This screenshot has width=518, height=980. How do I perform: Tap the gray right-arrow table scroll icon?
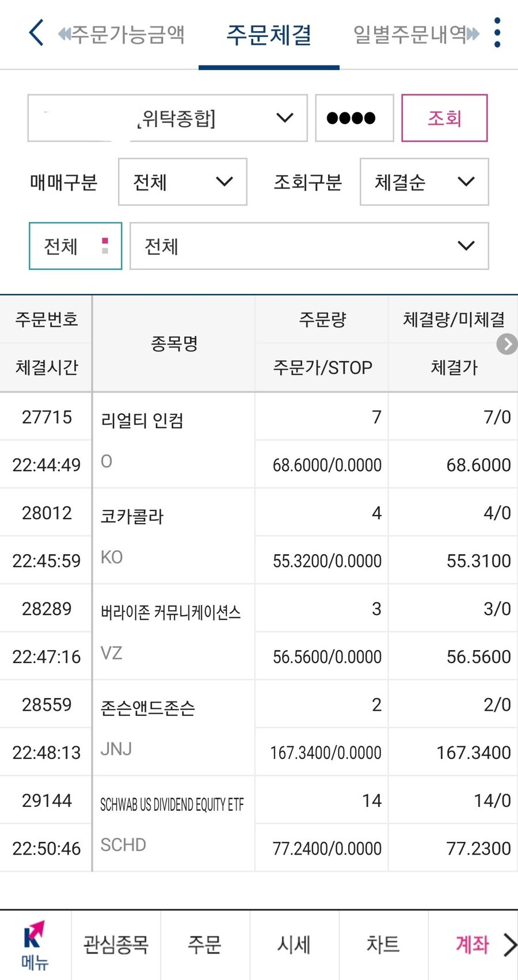coord(506,344)
